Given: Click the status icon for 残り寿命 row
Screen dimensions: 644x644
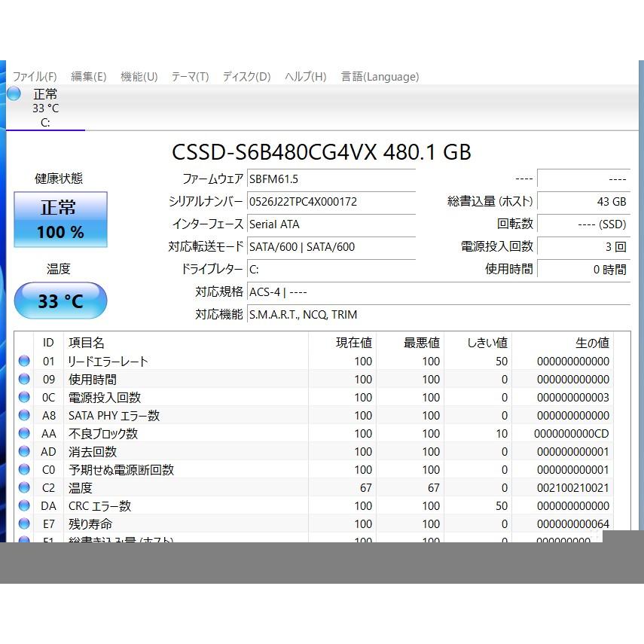Looking at the screenshot, I should (24, 524).
